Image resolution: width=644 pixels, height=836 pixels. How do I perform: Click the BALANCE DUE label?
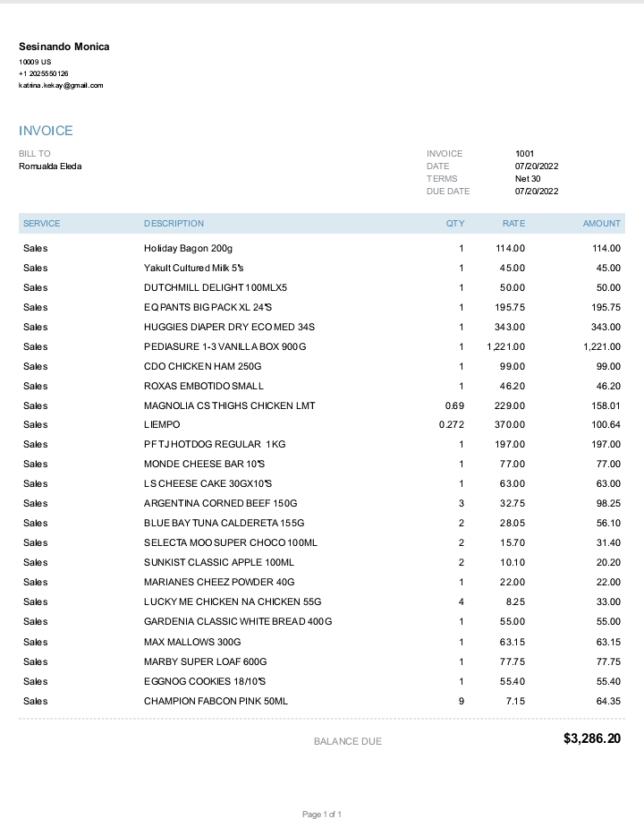click(x=348, y=742)
